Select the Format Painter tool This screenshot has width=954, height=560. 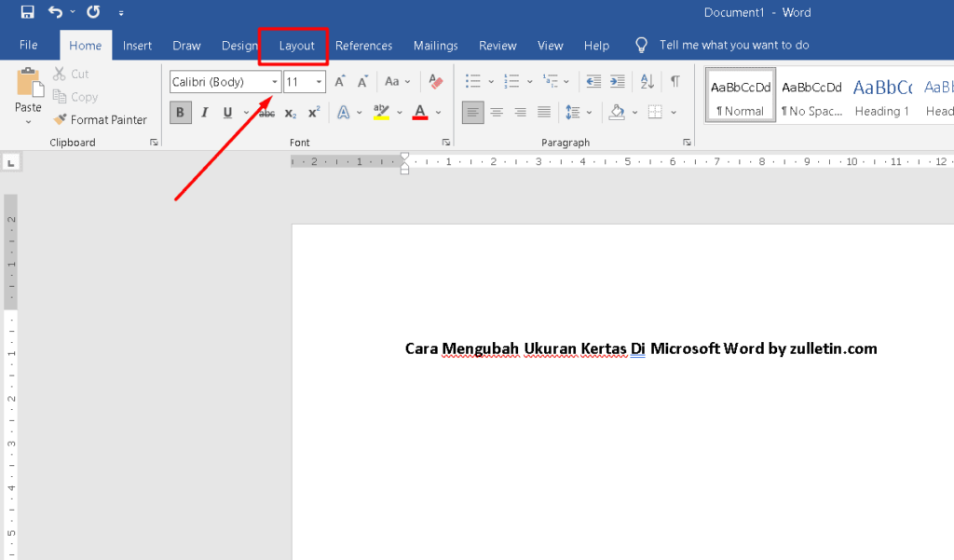[x=100, y=119]
